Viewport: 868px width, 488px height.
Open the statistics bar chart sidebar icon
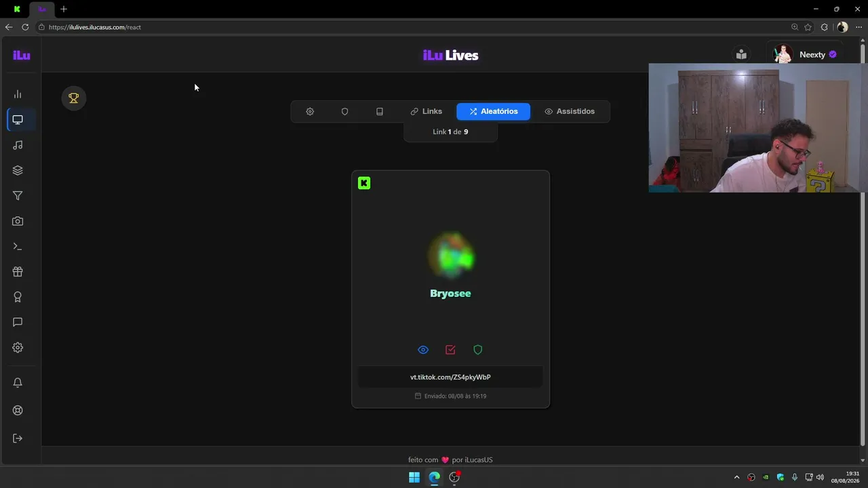(x=18, y=94)
